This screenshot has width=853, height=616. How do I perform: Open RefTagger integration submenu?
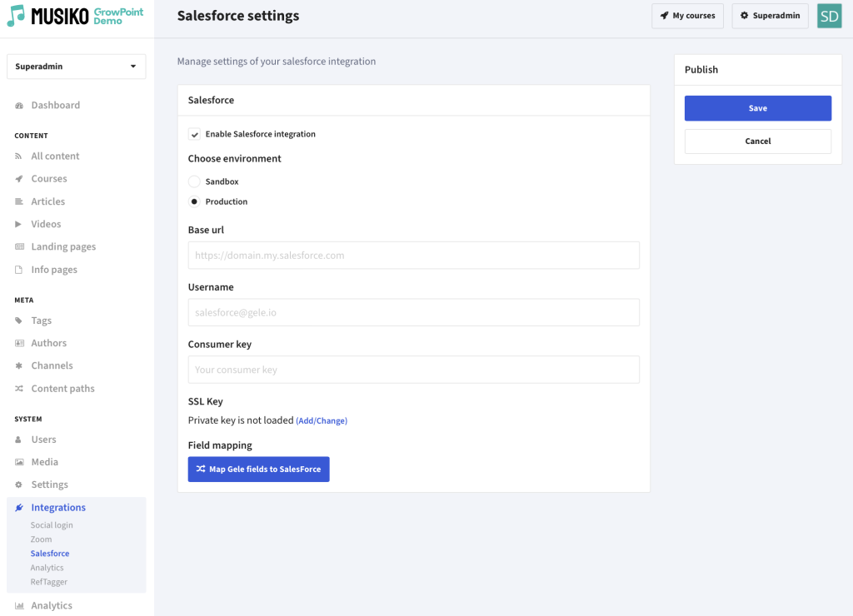click(x=49, y=582)
